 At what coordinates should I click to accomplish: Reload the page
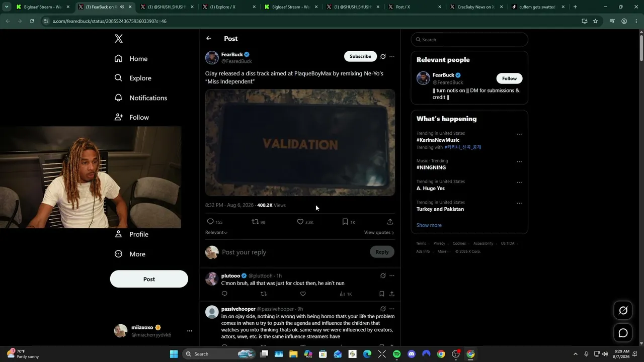(x=32, y=21)
